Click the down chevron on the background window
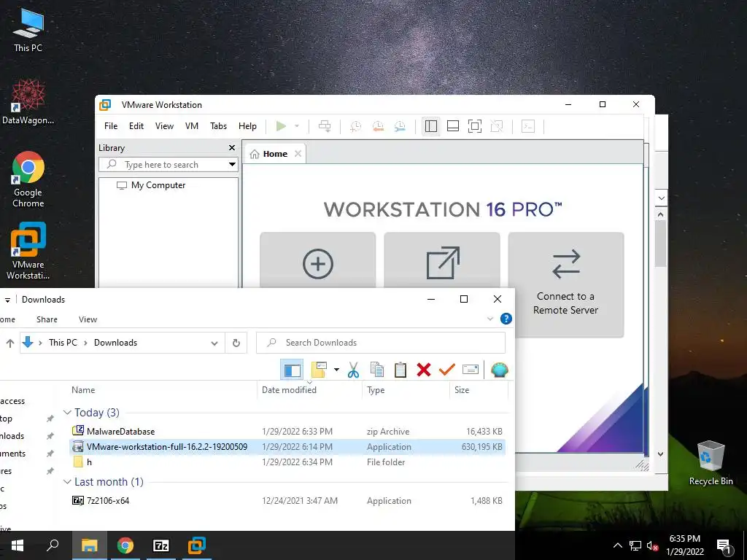747x560 pixels. 661,198
